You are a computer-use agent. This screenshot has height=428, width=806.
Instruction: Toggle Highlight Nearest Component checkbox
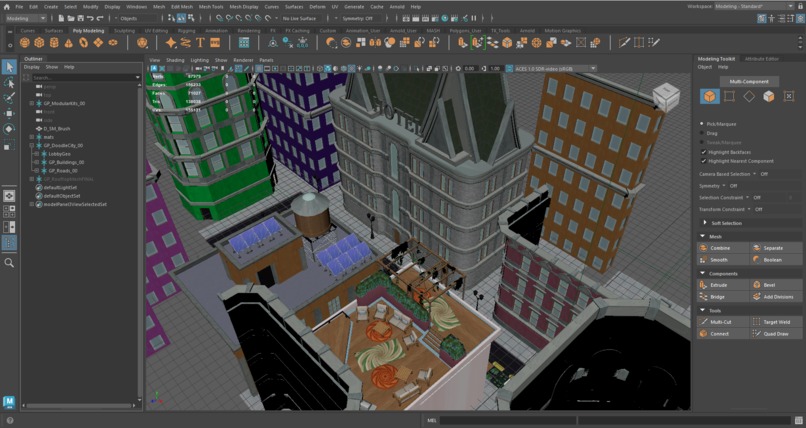tap(704, 161)
